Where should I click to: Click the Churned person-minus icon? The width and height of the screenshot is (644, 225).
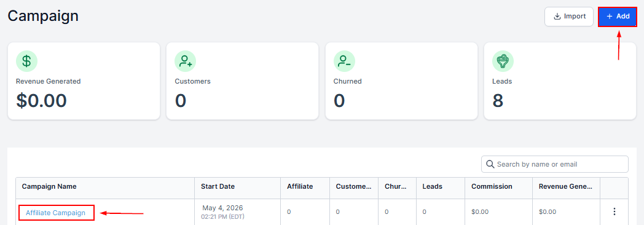(x=344, y=61)
